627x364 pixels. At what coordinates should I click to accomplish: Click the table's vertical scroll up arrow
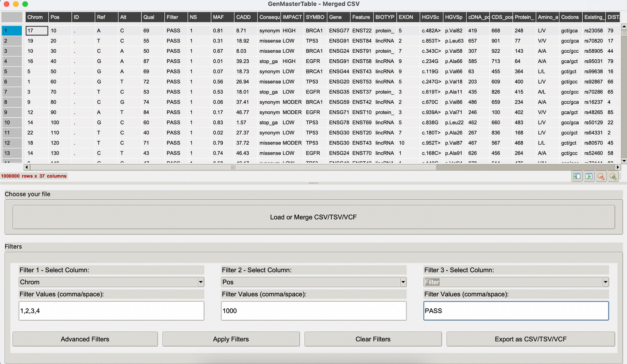coord(624,26)
